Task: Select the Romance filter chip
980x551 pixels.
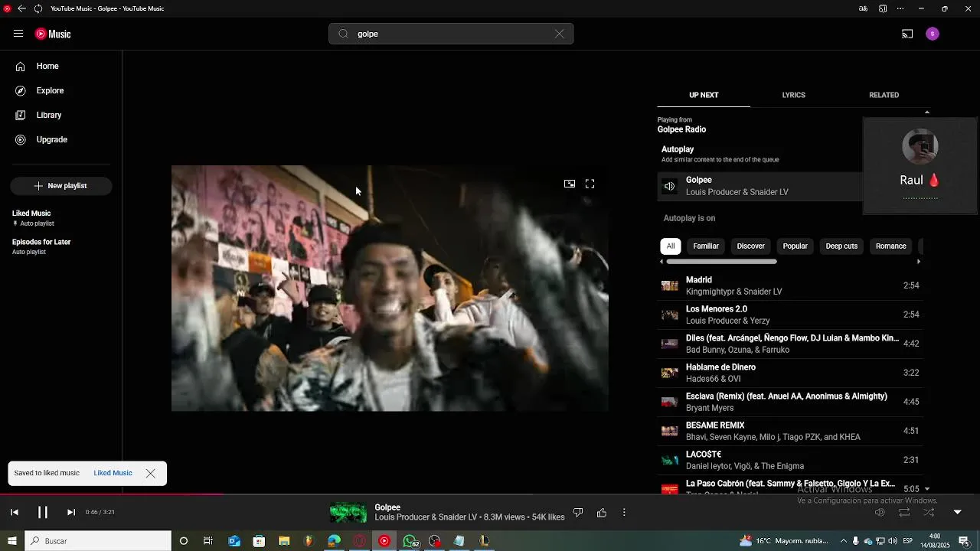Action: (x=890, y=246)
